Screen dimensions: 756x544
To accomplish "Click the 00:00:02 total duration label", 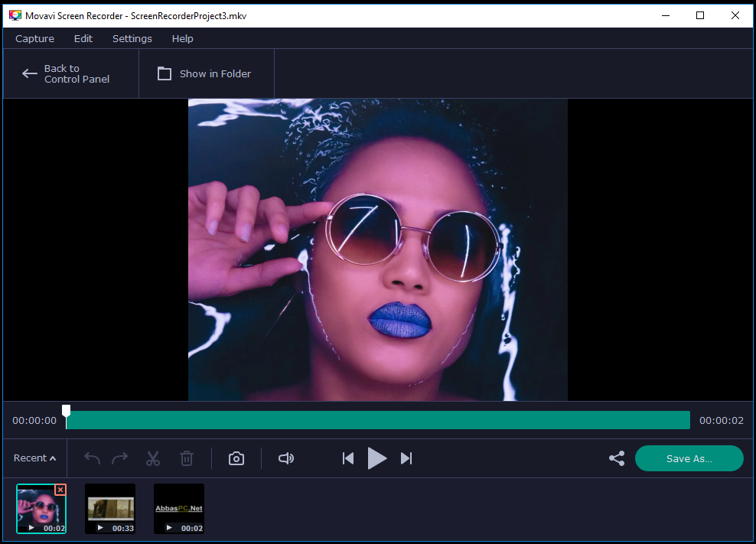I will (x=722, y=421).
